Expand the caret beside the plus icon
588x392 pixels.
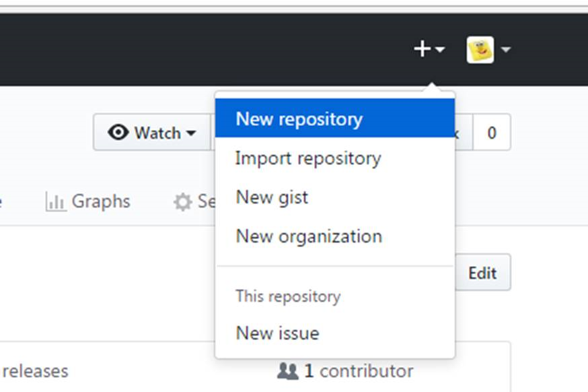pyautogui.click(x=439, y=50)
